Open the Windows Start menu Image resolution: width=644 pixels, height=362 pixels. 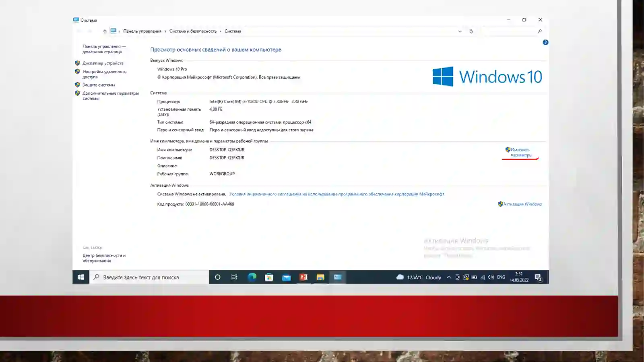click(80, 277)
